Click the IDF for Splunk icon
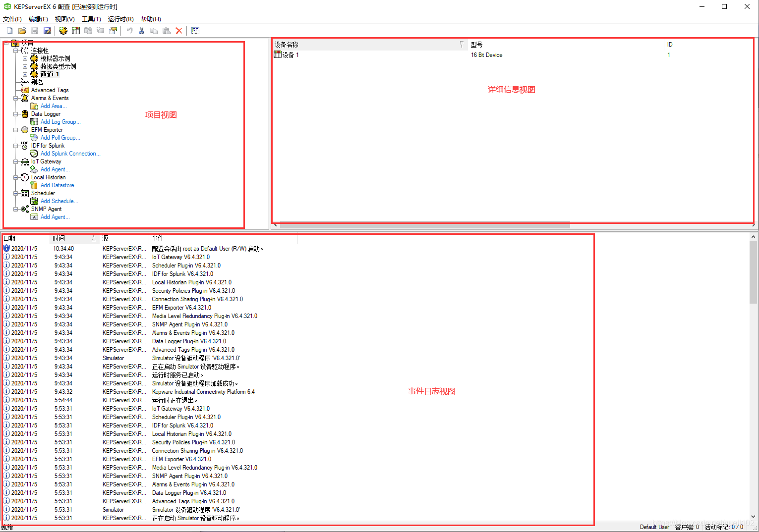The height and width of the screenshot is (532, 759). [25, 146]
